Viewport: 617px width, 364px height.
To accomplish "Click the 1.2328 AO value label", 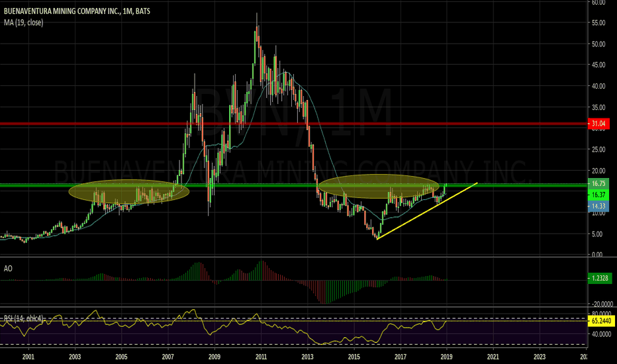I will [600, 278].
